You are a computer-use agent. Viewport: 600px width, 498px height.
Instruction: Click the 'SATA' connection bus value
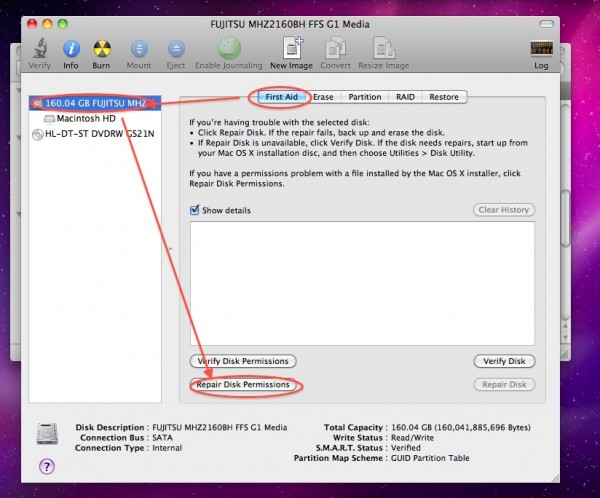point(162,437)
